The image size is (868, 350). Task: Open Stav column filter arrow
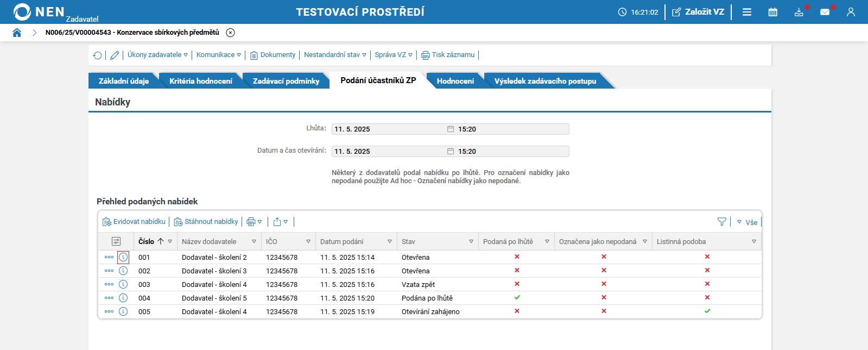pos(471,241)
